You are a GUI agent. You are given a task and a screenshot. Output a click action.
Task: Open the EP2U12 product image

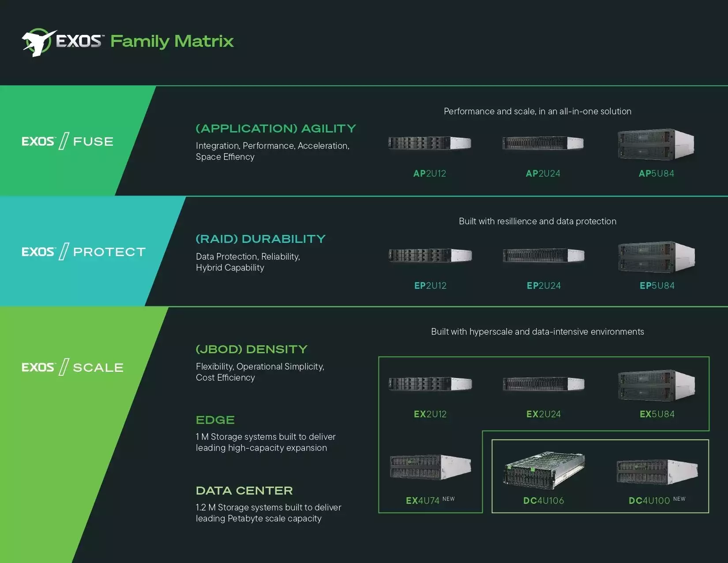430,256
